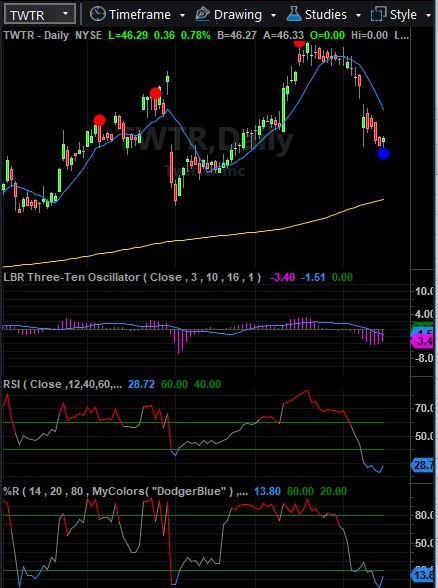Click the 0.78% percent change value
This screenshot has width=438, height=588.
tap(195, 35)
